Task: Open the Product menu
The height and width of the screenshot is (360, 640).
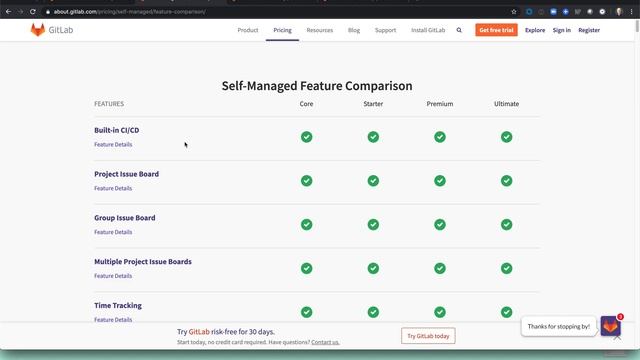Action: [x=248, y=30]
